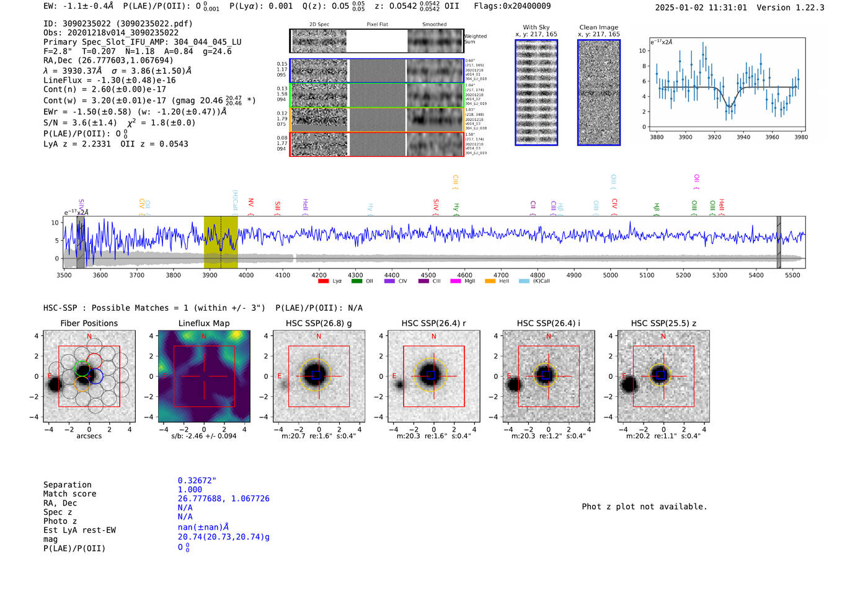868x591 pixels.
Task: Click the yellow highlighted band in the spectrum
Action: [x=221, y=242]
